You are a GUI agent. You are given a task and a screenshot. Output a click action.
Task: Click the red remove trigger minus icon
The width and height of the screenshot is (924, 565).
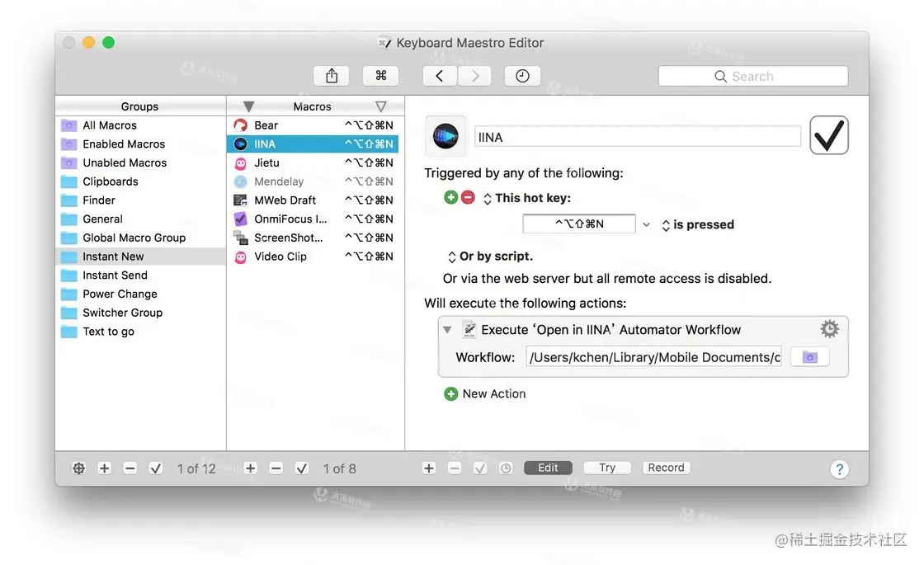[468, 197]
